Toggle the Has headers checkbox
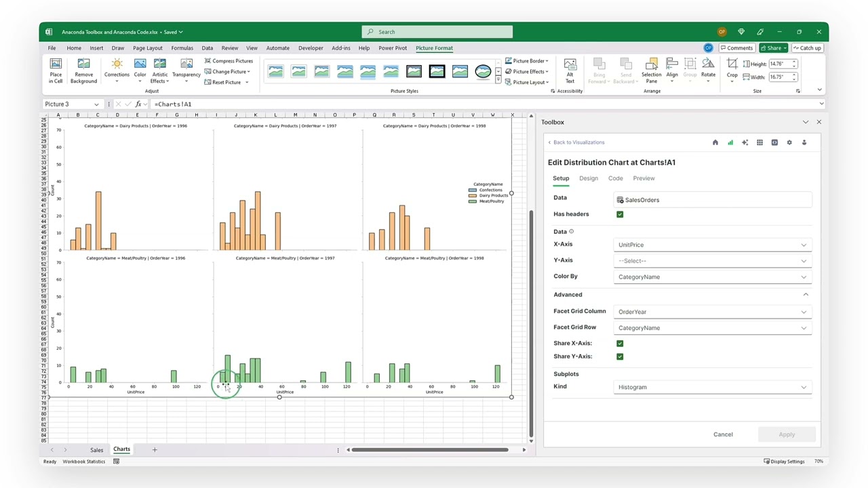The height and width of the screenshot is (488, 868). (620, 214)
